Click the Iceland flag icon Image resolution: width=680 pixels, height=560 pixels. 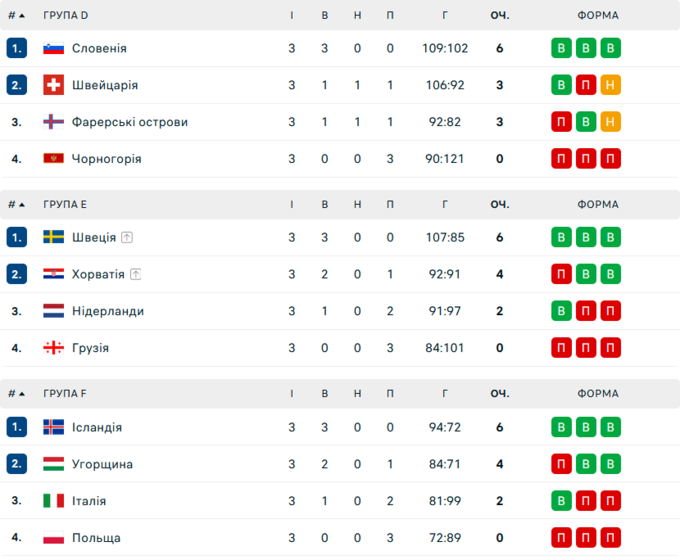point(54,427)
